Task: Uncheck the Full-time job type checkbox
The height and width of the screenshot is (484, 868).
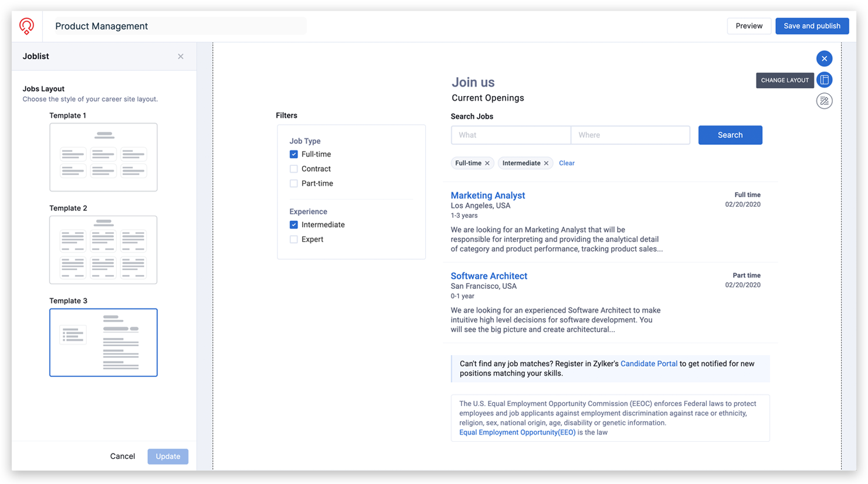Action: click(x=294, y=154)
